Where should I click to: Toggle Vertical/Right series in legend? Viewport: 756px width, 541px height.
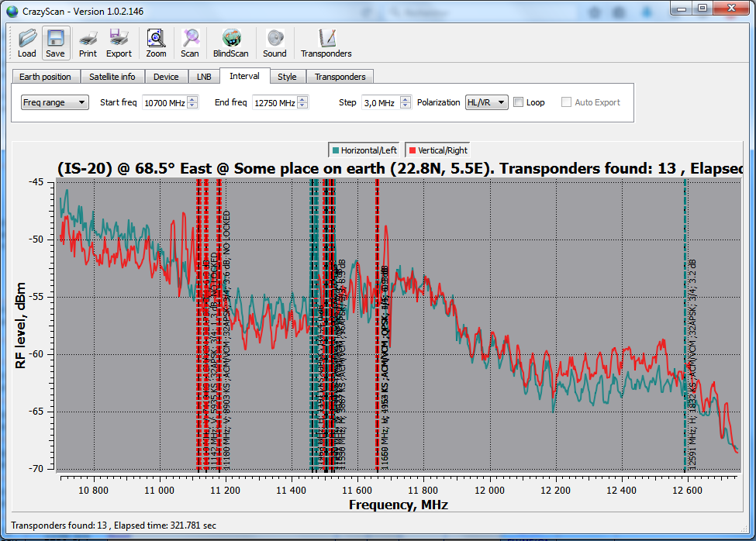click(x=439, y=150)
